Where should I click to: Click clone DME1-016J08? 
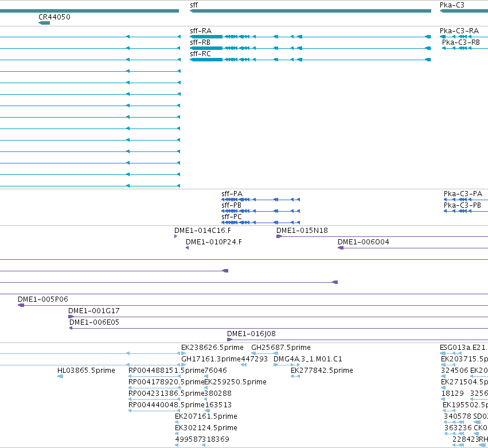point(358,340)
